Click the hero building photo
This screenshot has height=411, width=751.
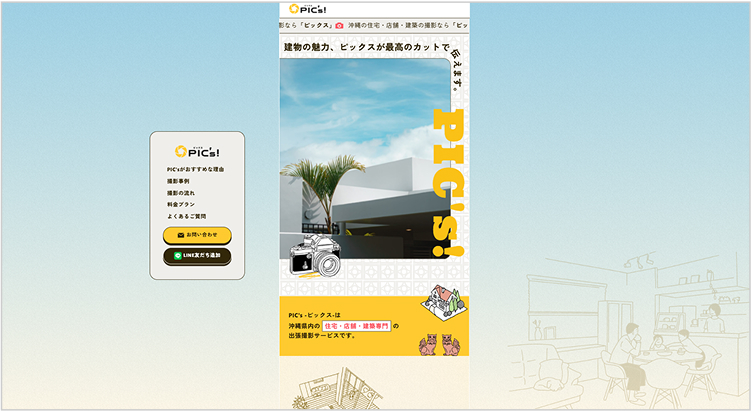click(x=365, y=159)
